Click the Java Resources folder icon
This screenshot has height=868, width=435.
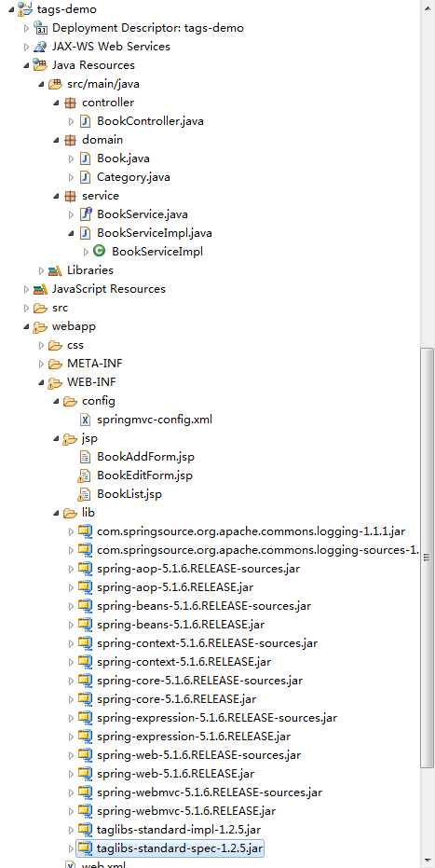40,64
